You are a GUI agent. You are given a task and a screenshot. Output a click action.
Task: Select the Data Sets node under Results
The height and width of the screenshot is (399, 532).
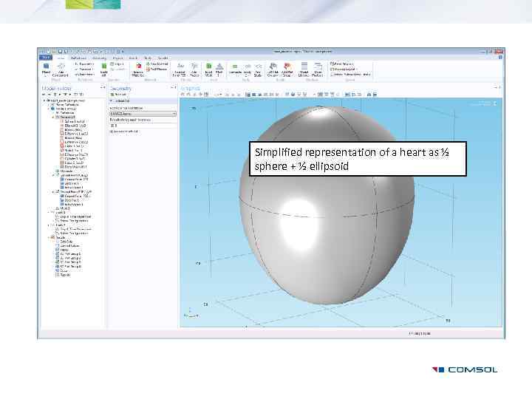point(64,242)
